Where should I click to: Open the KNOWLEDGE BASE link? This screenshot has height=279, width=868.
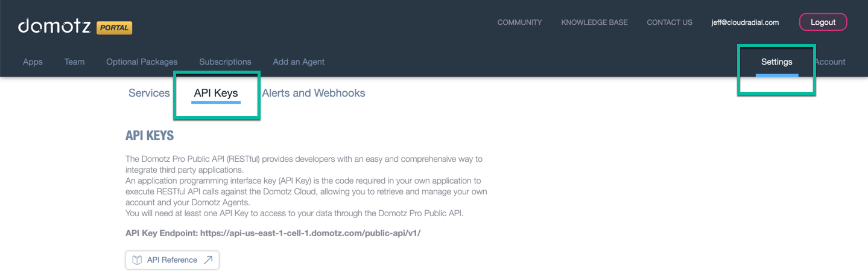[594, 22]
